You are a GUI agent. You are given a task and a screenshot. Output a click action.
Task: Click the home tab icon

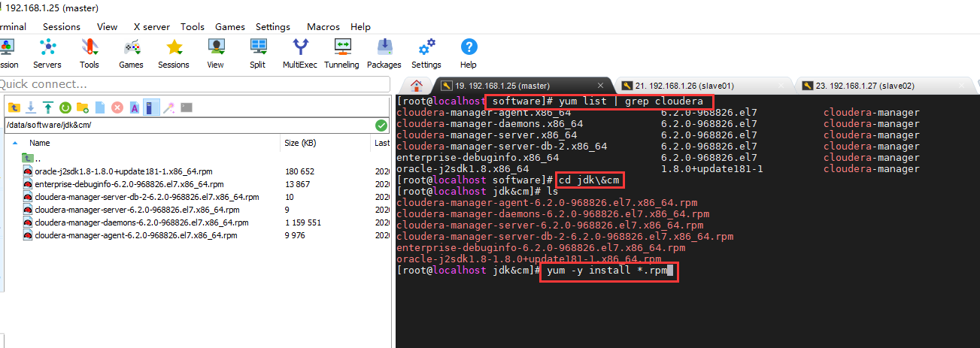(x=416, y=86)
